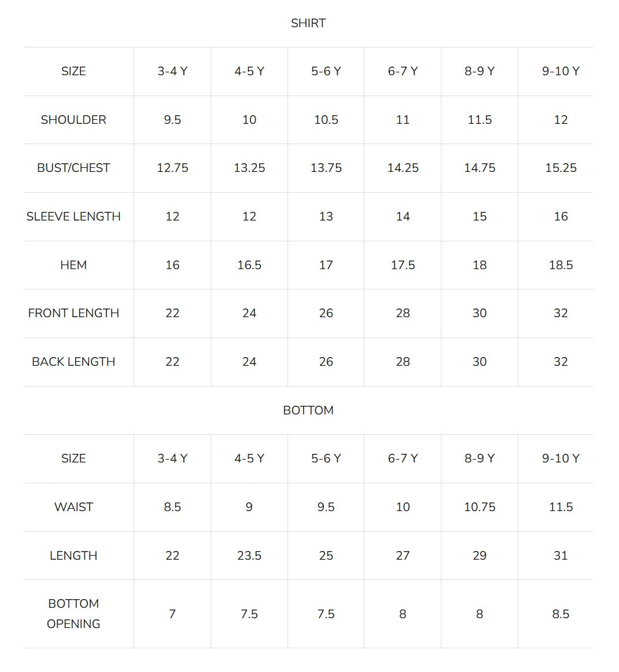Click the 3-4 Y column in bottom table
619x672 pixels.
pos(172,458)
